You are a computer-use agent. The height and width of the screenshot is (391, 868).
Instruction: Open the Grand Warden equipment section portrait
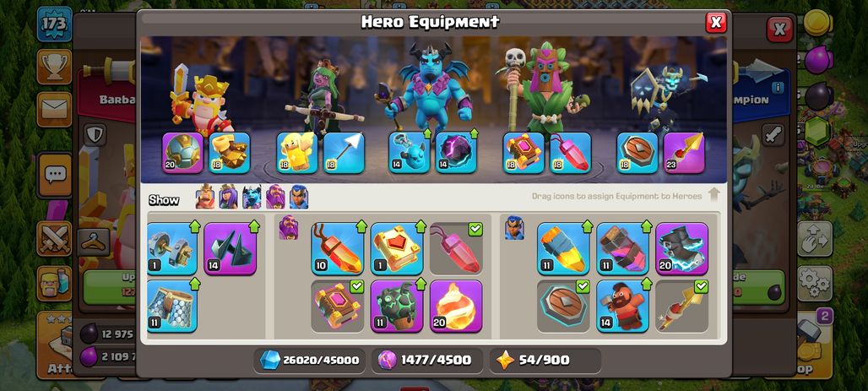click(x=289, y=228)
